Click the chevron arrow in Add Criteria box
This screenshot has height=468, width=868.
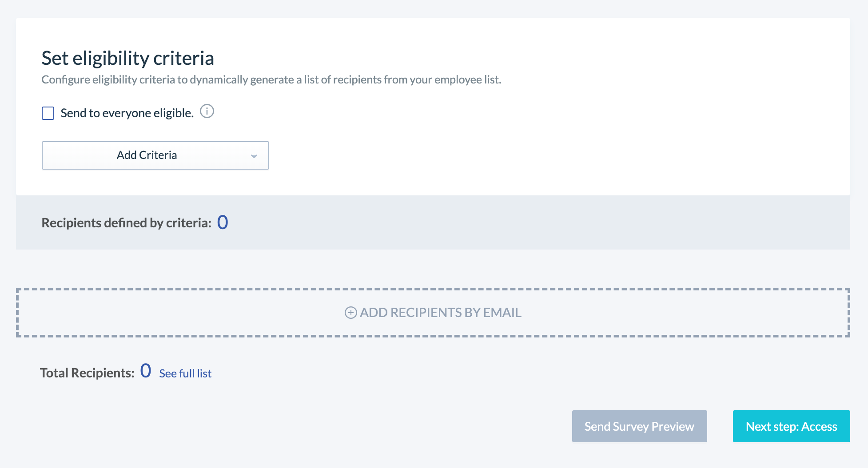point(254,156)
